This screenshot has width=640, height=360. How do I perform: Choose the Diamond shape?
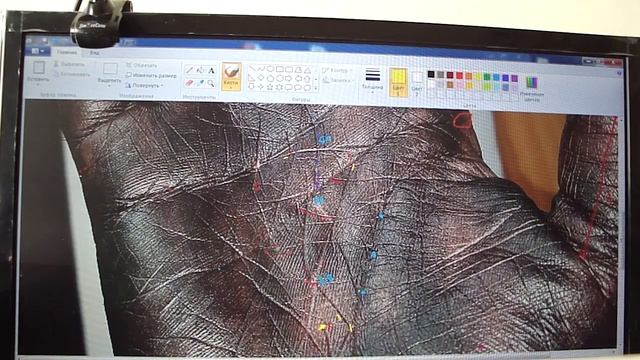tap(261, 78)
